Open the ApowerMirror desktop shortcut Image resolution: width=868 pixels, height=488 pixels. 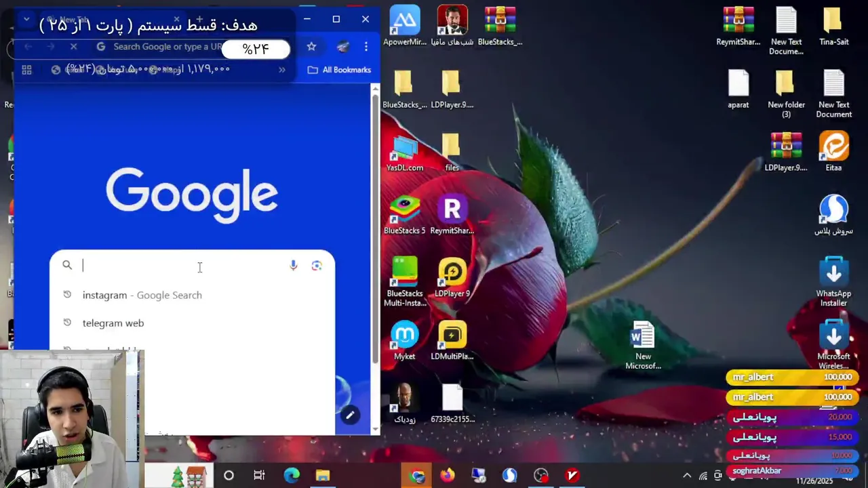point(405,26)
